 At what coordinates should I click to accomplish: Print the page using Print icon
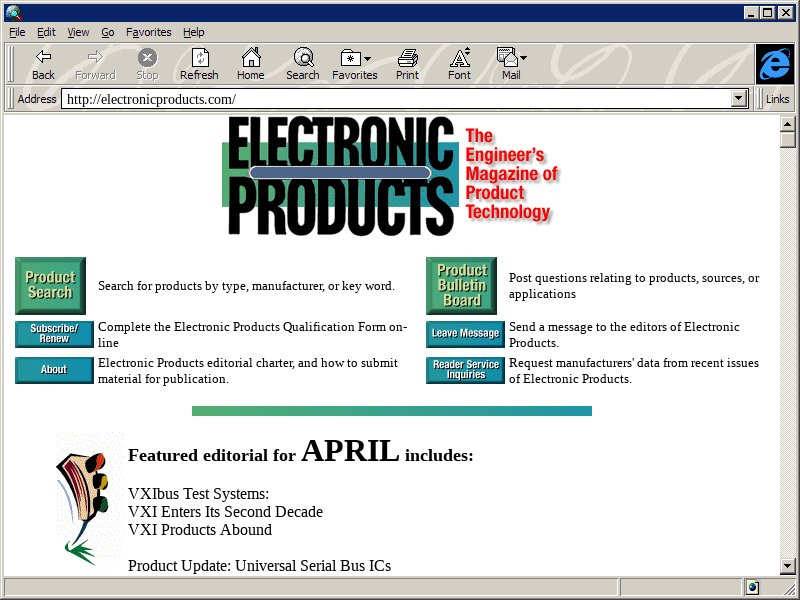point(407,64)
